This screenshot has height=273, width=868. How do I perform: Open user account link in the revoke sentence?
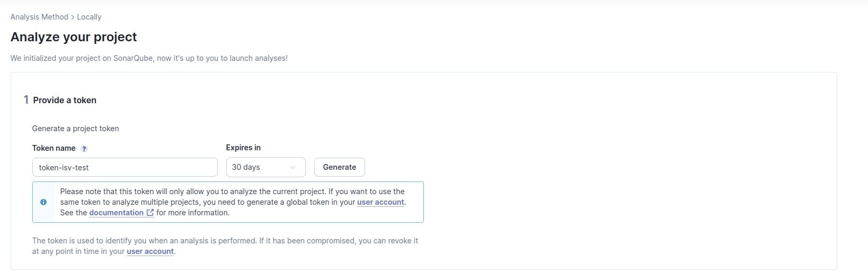click(150, 251)
